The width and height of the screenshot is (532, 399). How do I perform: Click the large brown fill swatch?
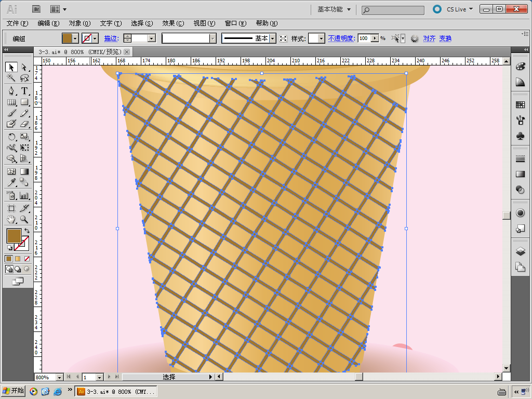click(x=14, y=236)
